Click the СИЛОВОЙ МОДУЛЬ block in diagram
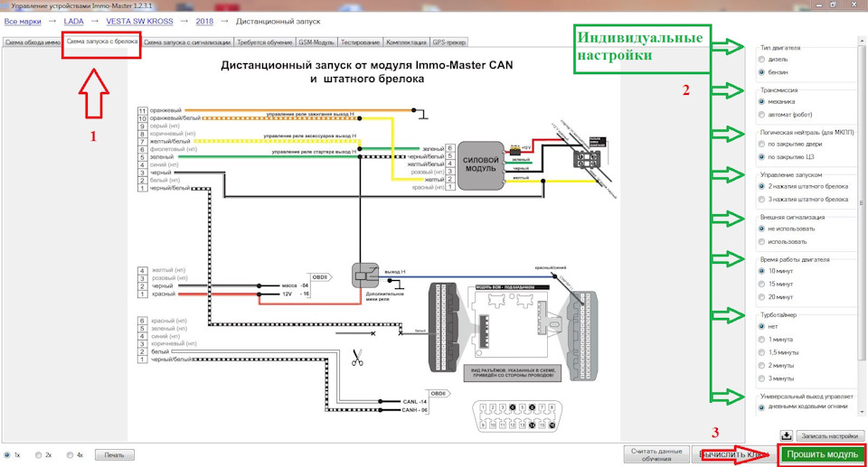 coord(480,164)
